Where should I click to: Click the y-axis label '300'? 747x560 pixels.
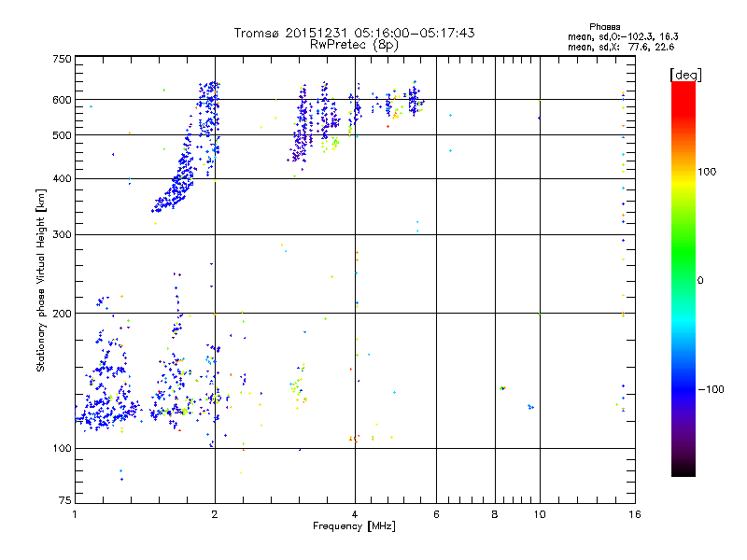pos(62,235)
